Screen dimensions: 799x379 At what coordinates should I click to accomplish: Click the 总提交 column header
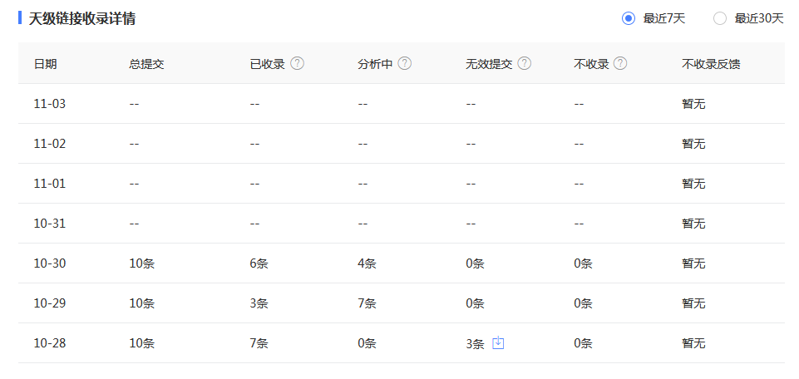(147, 64)
